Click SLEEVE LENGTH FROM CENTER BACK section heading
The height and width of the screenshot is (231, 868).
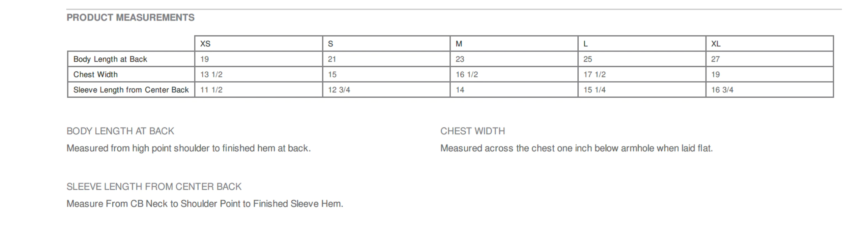pos(154,186)
